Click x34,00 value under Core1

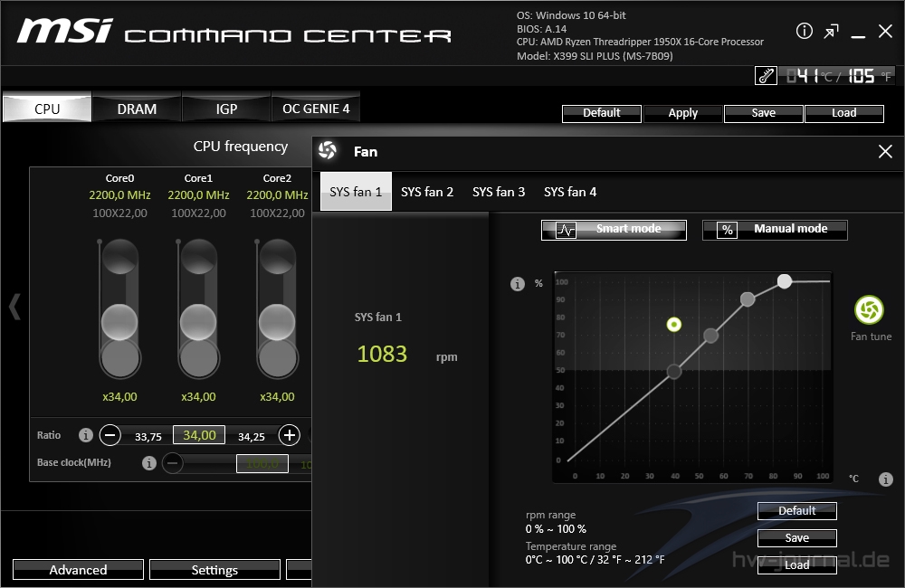[198, 397]
